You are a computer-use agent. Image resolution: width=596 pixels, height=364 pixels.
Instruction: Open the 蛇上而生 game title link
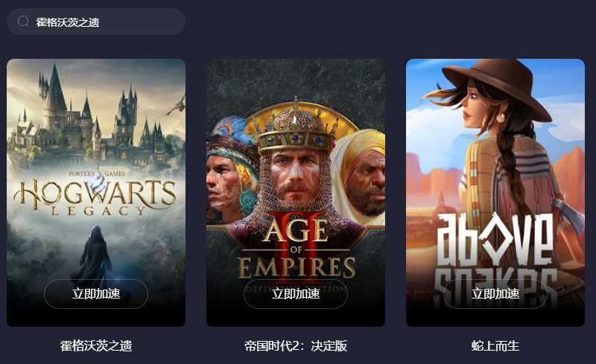495,345
